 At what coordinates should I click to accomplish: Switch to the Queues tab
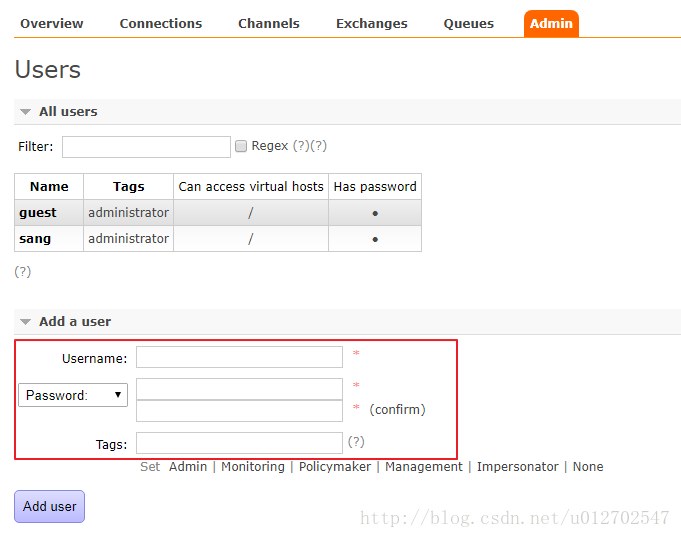pos(468,24)
